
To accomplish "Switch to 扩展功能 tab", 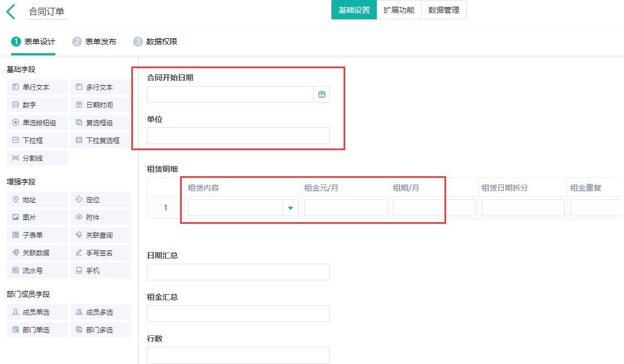I will pos(399,10).
